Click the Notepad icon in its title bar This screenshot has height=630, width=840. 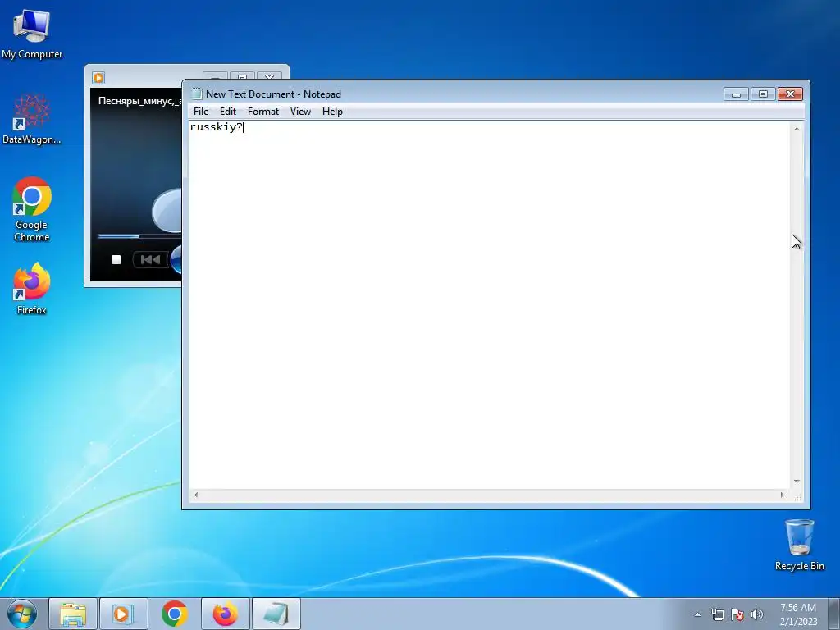[197, 94]
